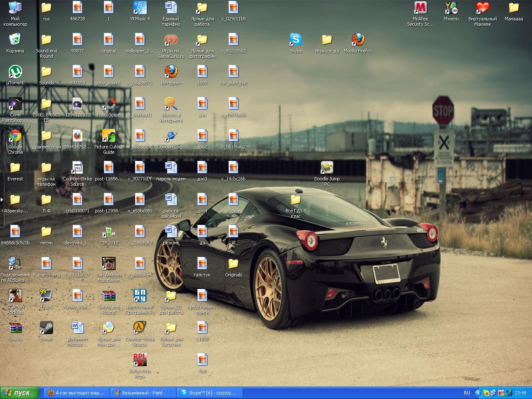532x399 pixels.
Task: Click the McAfee Security Scan icon
Action: click(x=420, y=8)
